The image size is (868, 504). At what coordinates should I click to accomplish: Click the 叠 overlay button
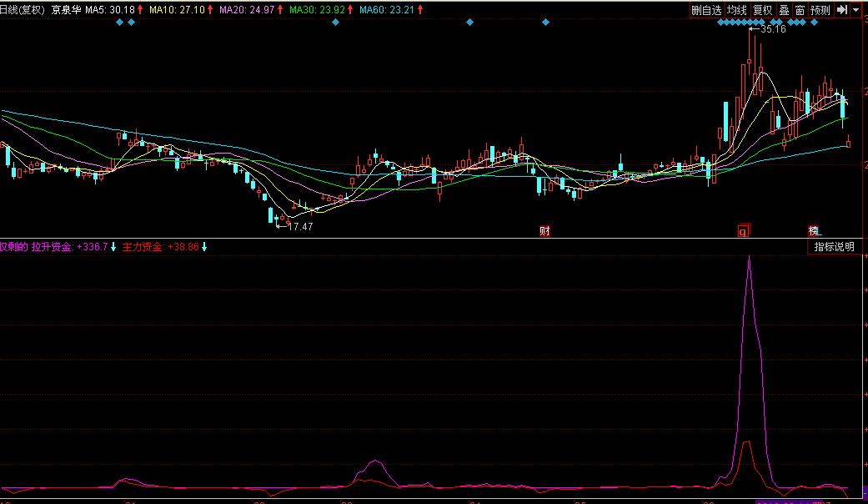pyautogui.click(x=784, y=10)
